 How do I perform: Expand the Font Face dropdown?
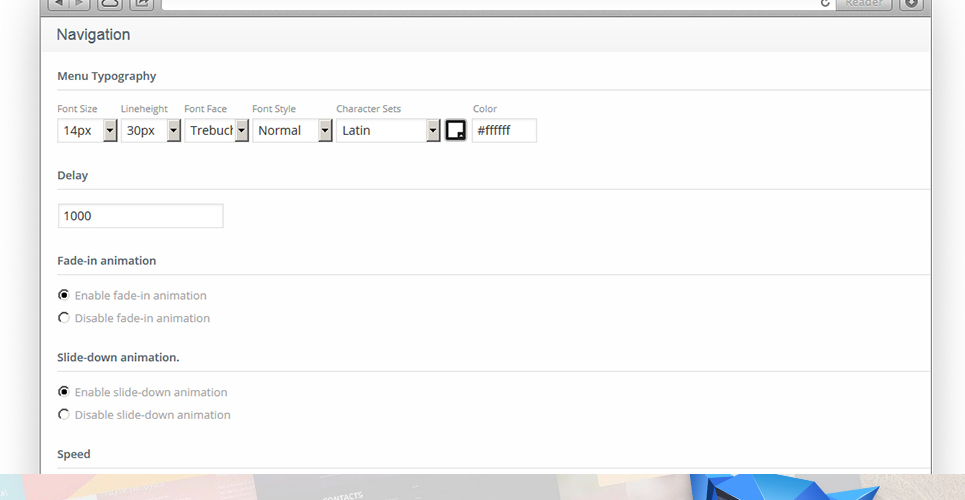tap(217, 131)
